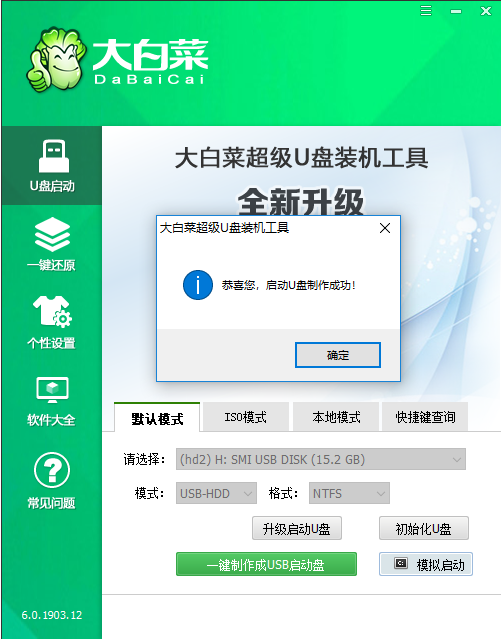Switch to the ISO模式 tab
This screenshot has height=639, width=501.
click(245, 417)
